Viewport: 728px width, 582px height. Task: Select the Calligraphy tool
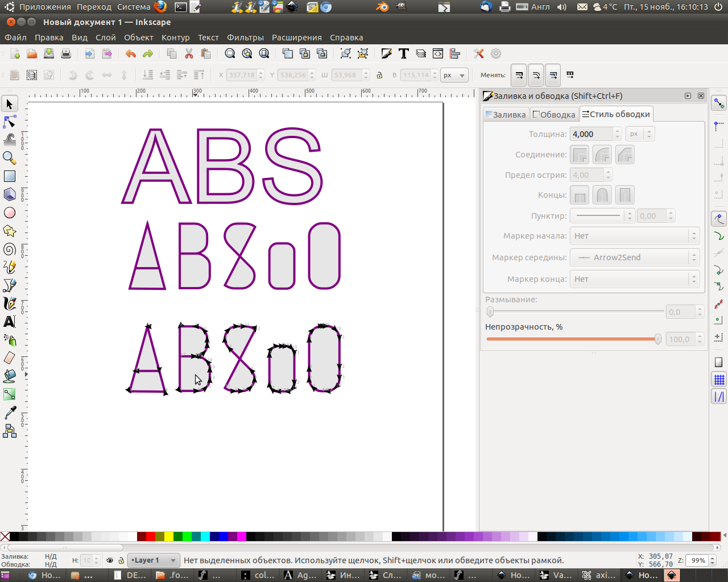(10, 304)
